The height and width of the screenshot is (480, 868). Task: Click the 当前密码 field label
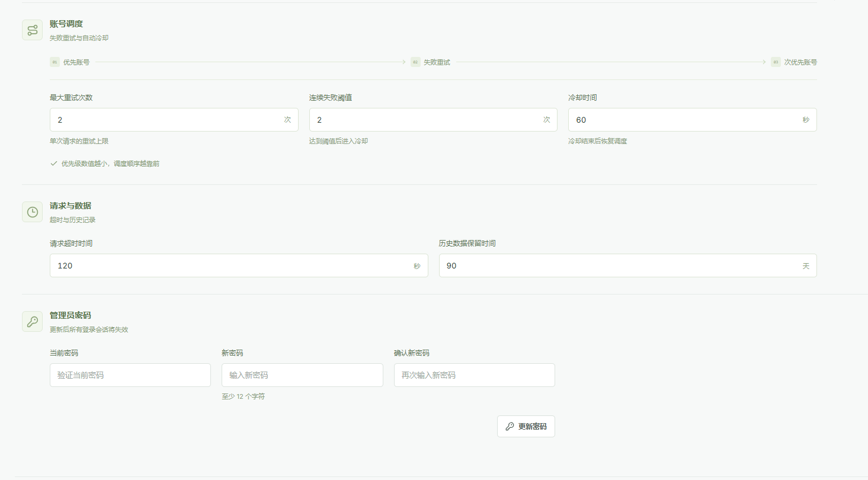click(x=64, y=353)
